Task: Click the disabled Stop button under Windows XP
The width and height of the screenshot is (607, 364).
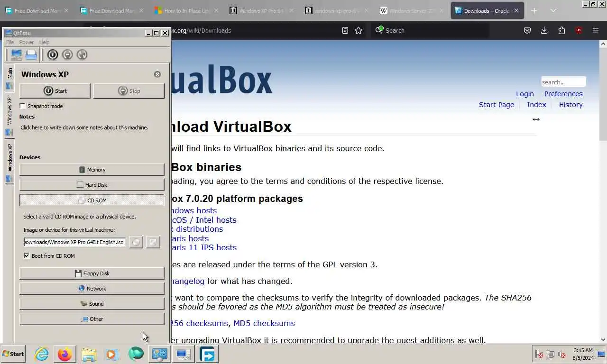Action: pos(129,91)
